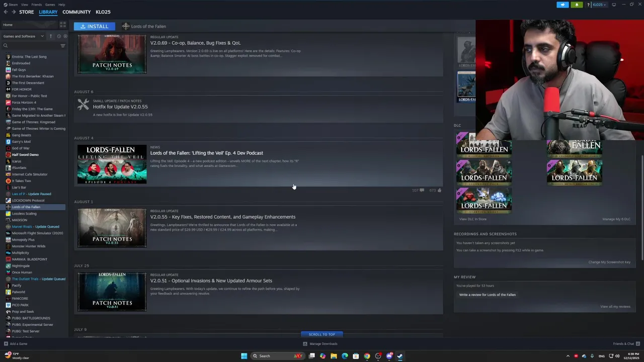This screenshot has height=362, width=644.
Task: Click Add a Game at bottom left
Action: click(x=16, y=344)
